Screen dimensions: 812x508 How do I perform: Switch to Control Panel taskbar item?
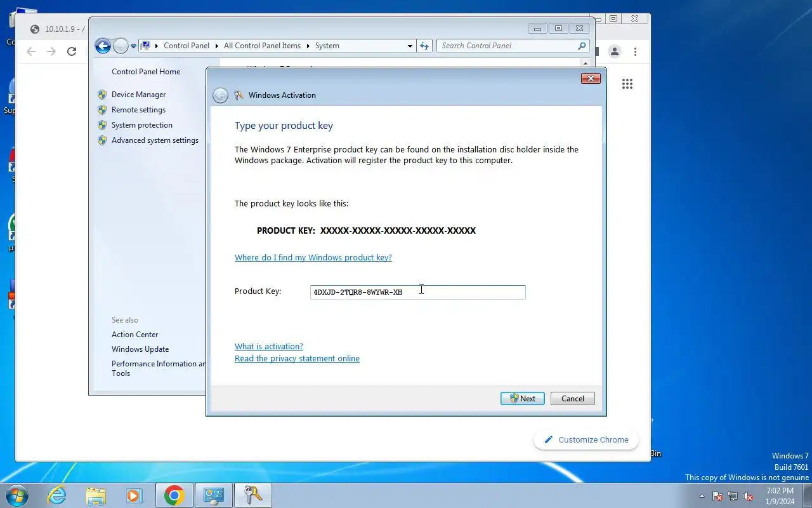tap(213, 495)
